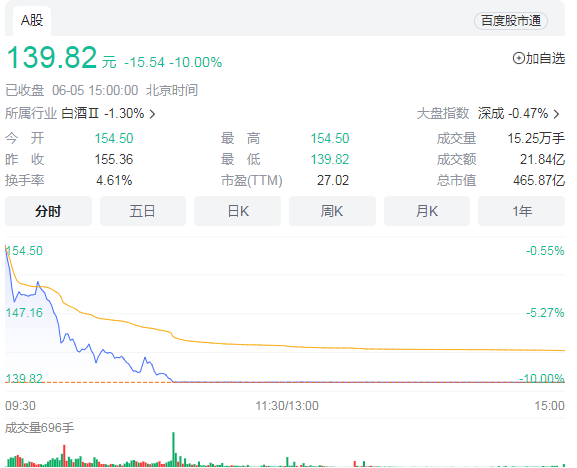Click the 最高 value 154.50

(x=330, y=139)
